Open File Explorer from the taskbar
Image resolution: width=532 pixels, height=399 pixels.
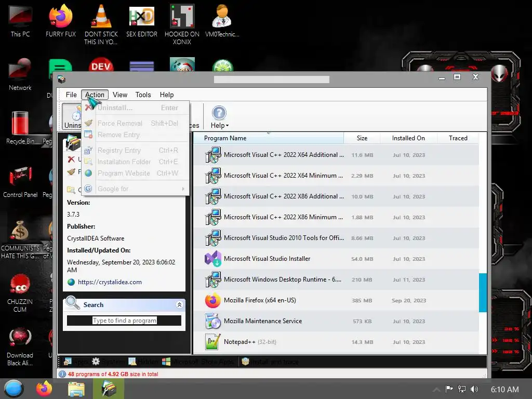[76, 389]
